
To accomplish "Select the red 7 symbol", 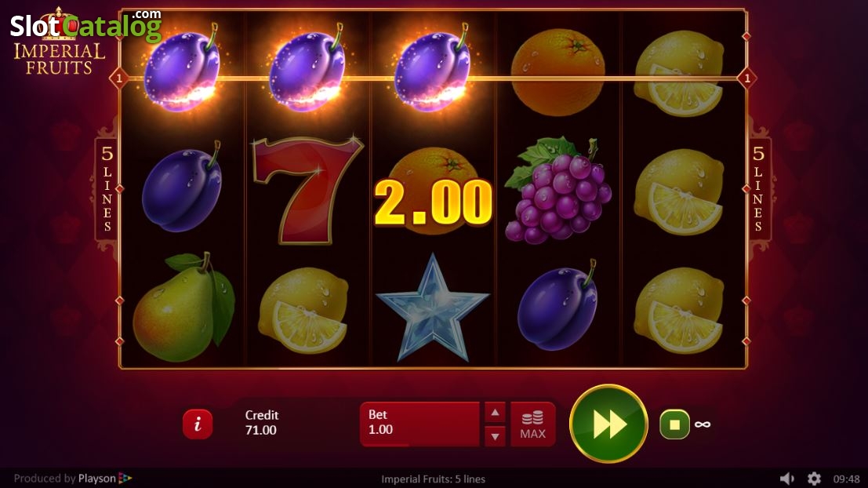I will [307, 190].
